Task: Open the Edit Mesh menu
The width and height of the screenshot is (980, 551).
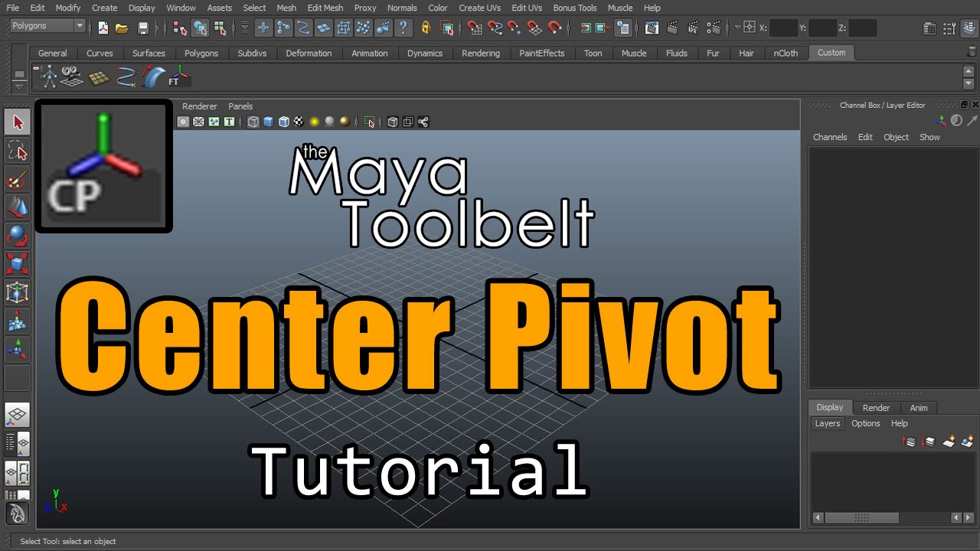Action: tap(325, 8)
